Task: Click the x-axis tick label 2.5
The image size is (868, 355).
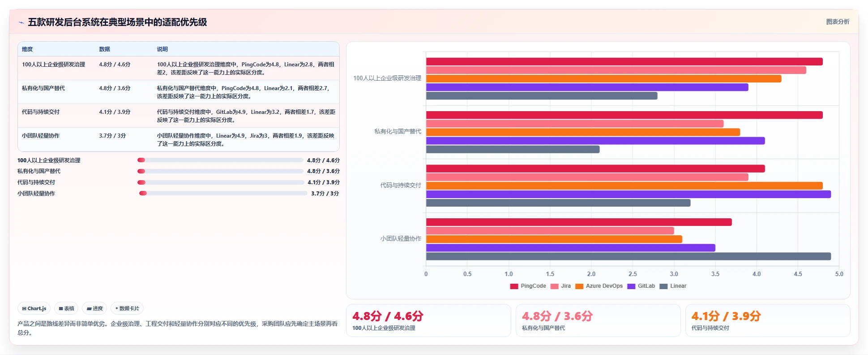Action: coord(633,274)
